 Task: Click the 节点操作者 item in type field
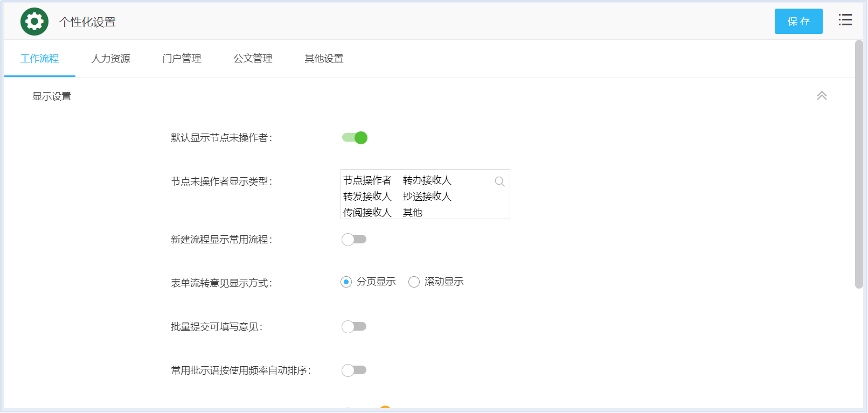point(367,180)
